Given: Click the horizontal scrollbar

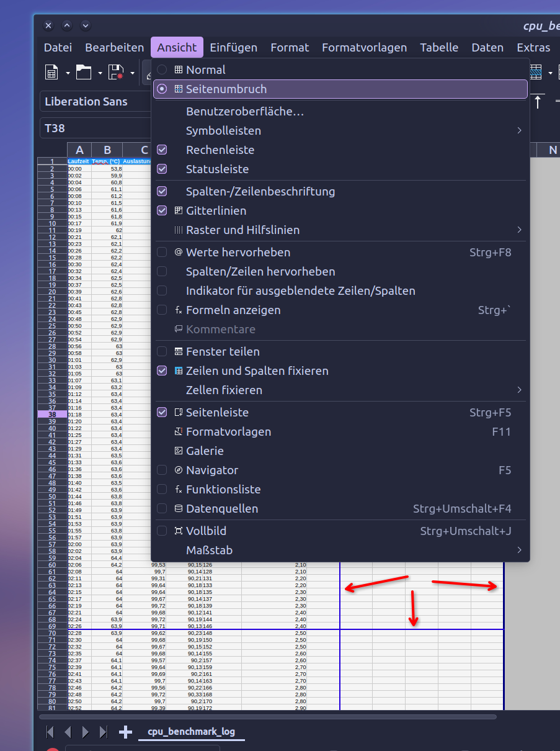Looking at the screenshot, I should coord(267,717).
